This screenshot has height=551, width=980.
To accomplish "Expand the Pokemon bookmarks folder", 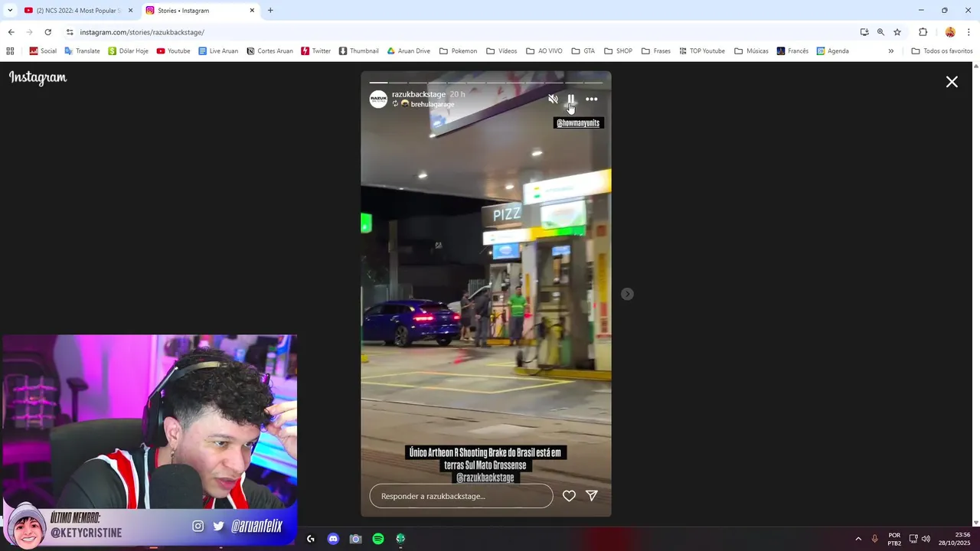I will click(x=458, y=51).
